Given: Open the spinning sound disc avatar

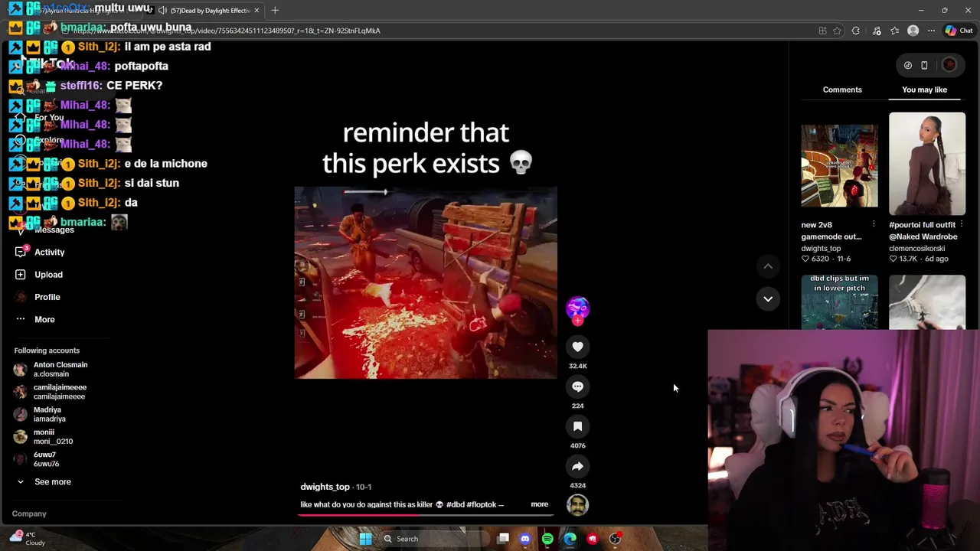Looking at the screenshot, I should [577, 505].
